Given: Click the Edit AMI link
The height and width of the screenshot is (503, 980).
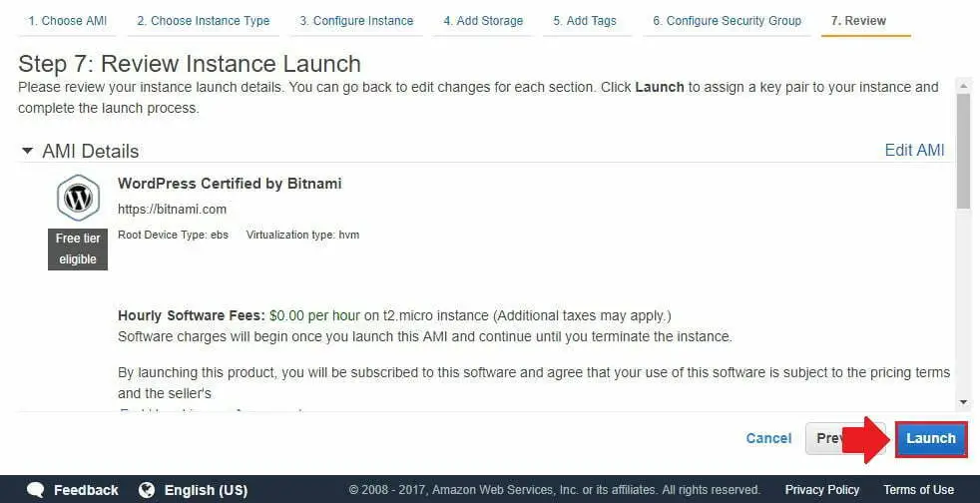Looking at the screenshot, I should (x=914, y=150).
